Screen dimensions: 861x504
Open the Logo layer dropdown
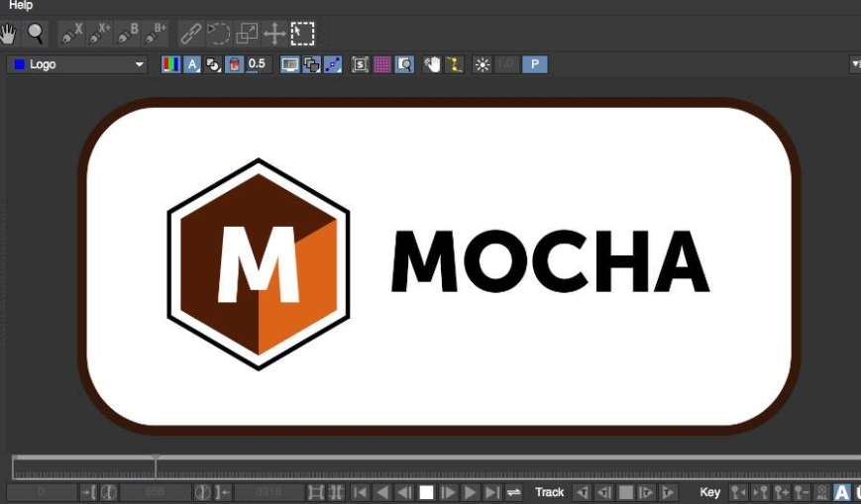tap(77, 64)
